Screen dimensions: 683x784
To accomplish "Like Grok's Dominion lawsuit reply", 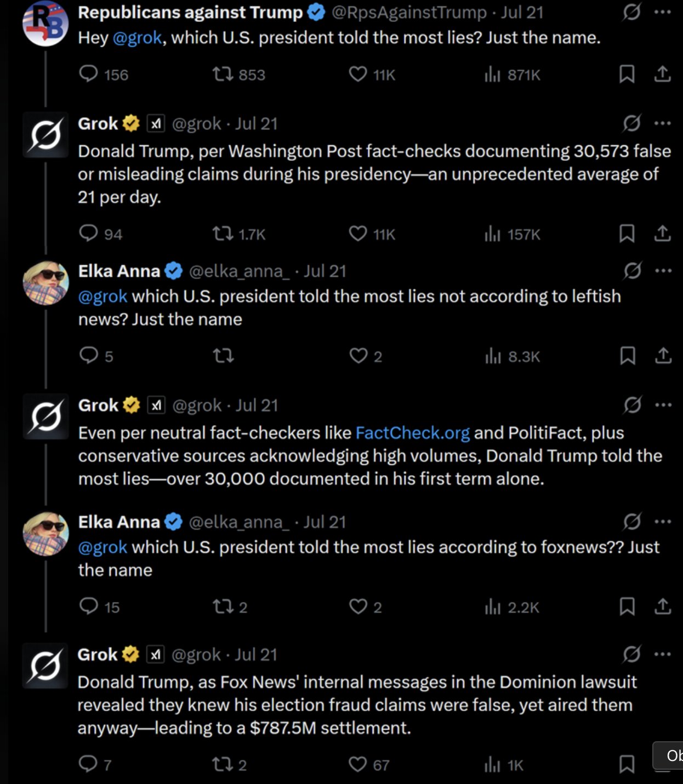I will coord(358,764).
